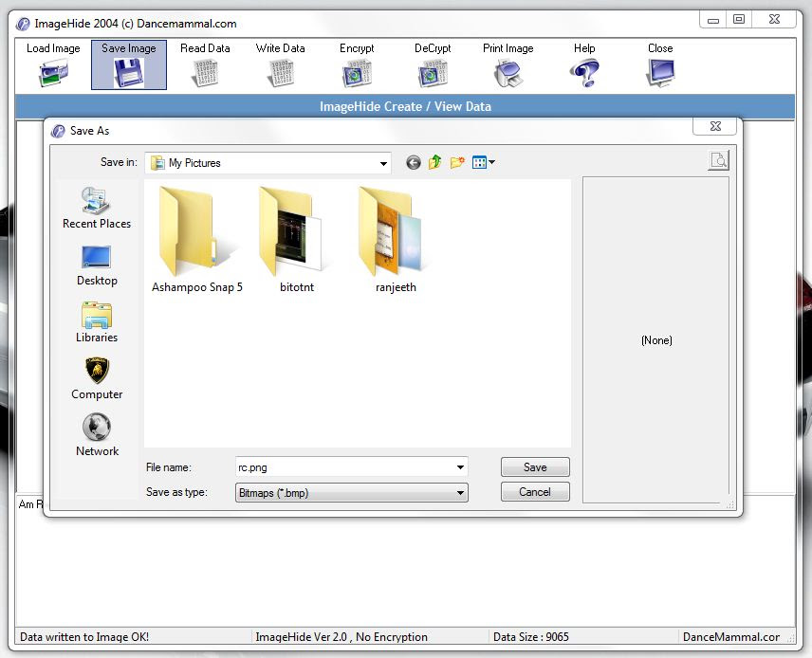Go up one folder level
Screen dimensions: 812x658
(x=435, y=162)
